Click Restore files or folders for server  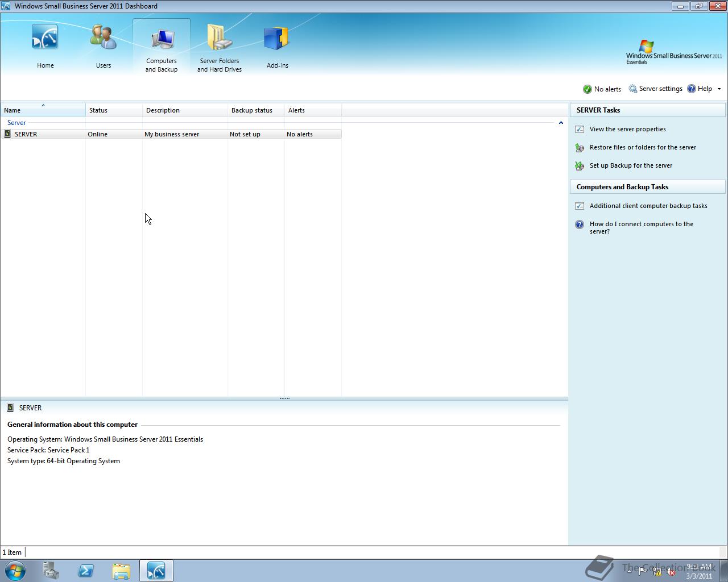[643, 147]
